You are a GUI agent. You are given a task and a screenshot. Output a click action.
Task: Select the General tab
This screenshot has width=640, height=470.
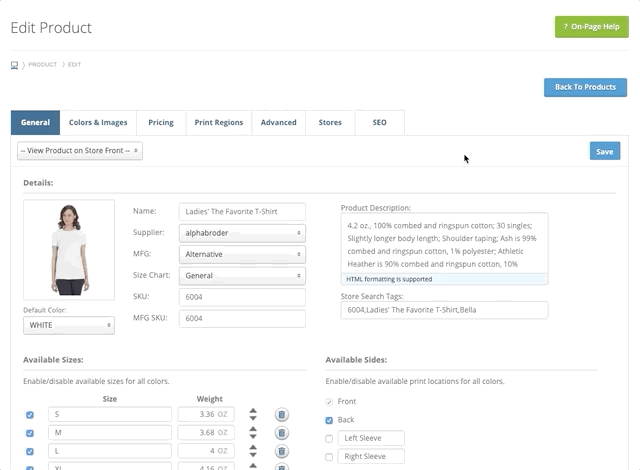click(36, 122)
